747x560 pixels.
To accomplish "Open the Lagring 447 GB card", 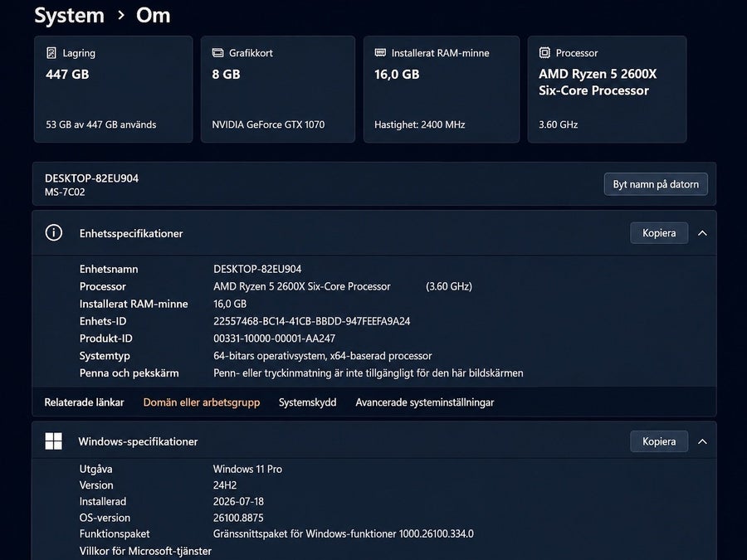I will tap(114, 89).
